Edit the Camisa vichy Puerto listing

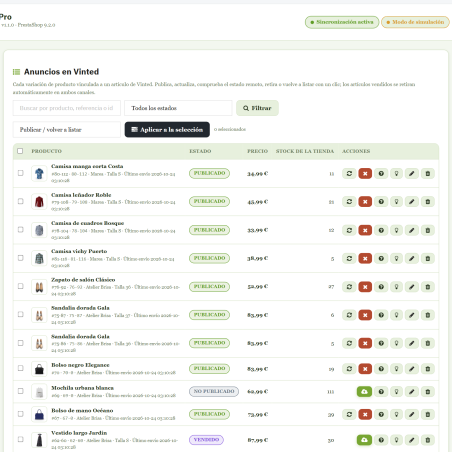pyautogui.click(x=412, y=258)
